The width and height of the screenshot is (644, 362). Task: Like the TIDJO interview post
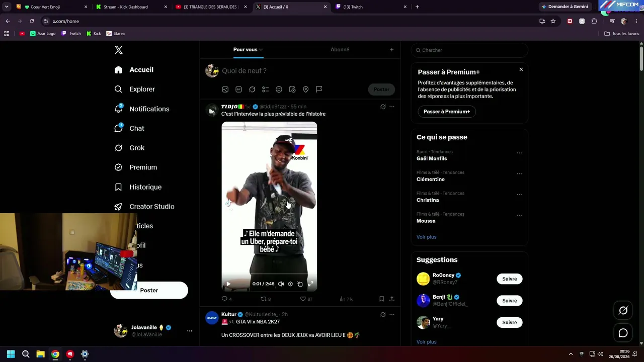point(303,299)
